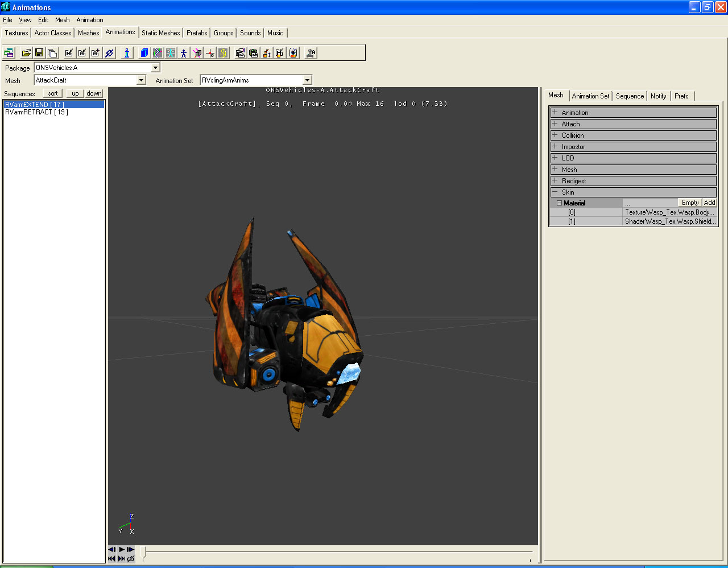
Task: Click the import mesh icon
Action: pos(240,53)
